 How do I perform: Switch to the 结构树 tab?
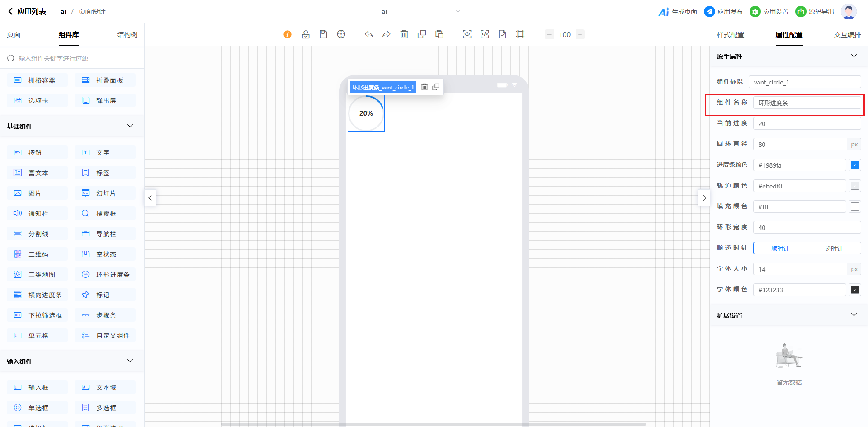pyautogui.click(x=127, y=35)
